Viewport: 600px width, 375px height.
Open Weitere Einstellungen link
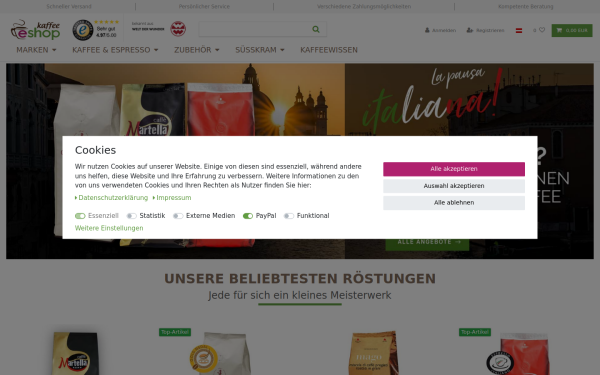[109, 228]
